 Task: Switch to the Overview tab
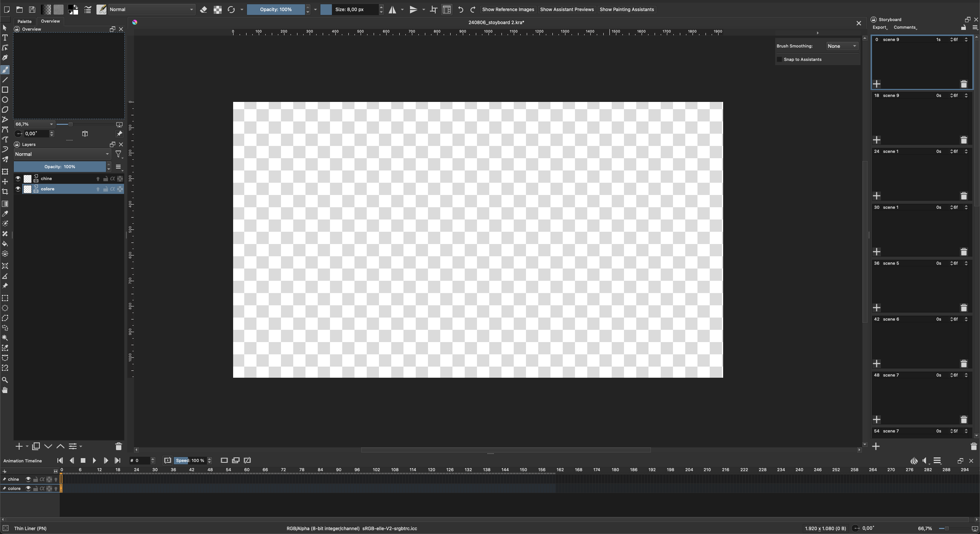[50, 21]
